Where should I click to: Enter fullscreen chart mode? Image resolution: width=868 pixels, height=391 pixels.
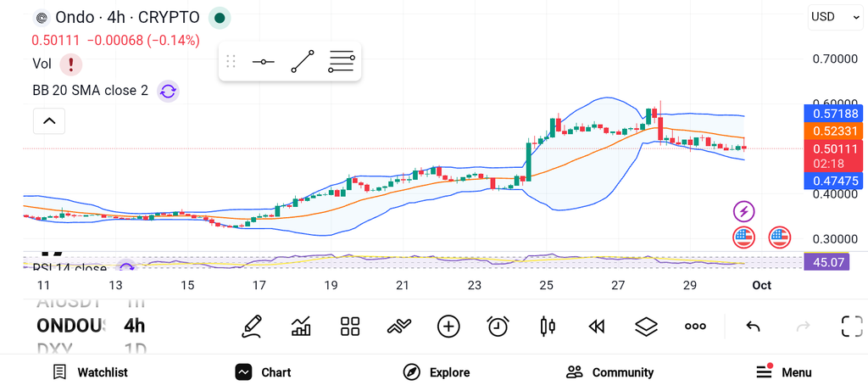click(852, 327)
